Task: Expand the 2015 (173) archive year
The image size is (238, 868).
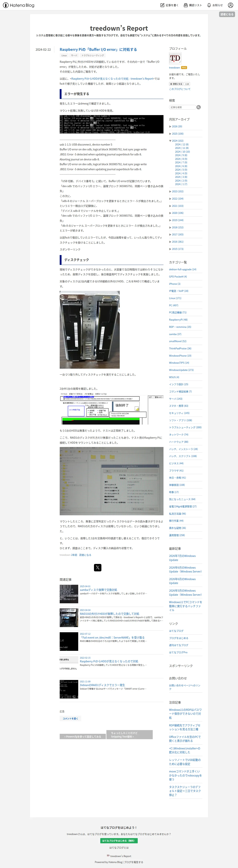Action: [x=170, y=249]
